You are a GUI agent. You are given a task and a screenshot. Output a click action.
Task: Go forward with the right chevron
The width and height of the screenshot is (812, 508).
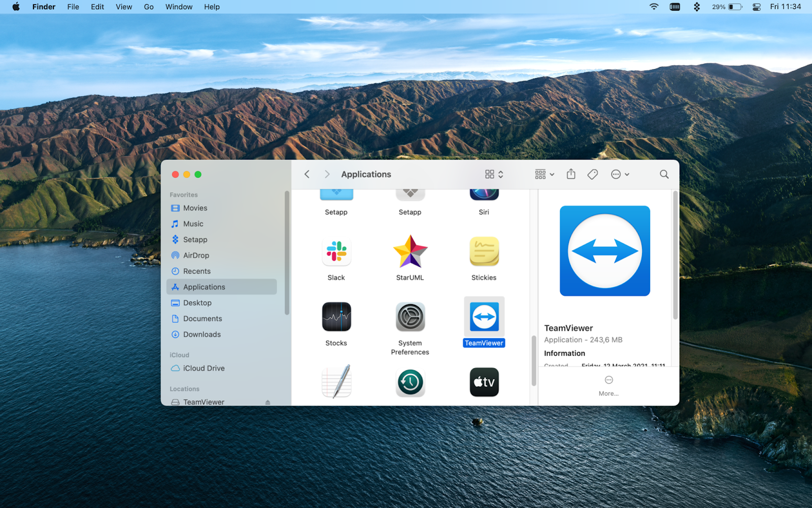pos(327,174)
